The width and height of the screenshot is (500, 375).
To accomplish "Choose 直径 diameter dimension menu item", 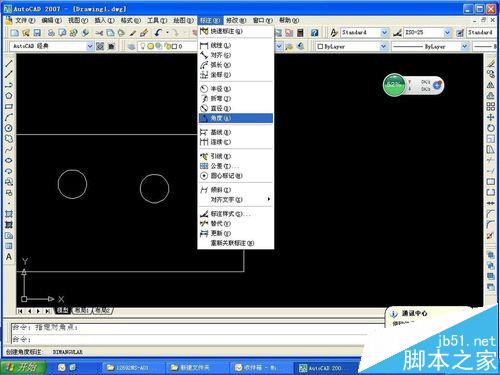I will (236, 108).
